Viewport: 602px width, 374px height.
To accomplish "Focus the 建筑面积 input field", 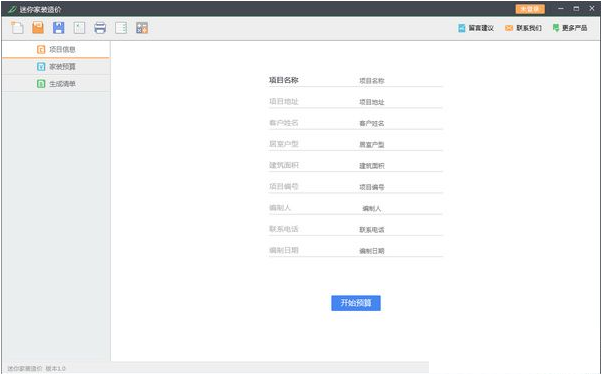I will [399, 166].
